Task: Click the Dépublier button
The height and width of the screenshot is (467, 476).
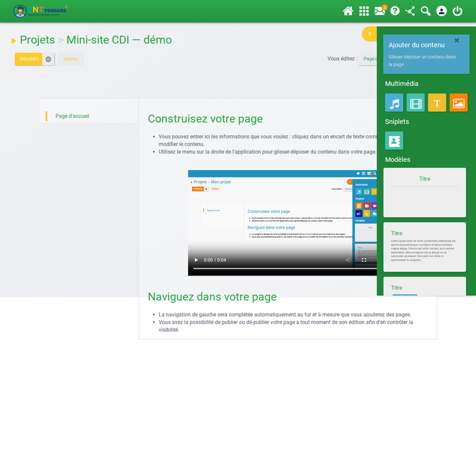Action: coord(29,59)
